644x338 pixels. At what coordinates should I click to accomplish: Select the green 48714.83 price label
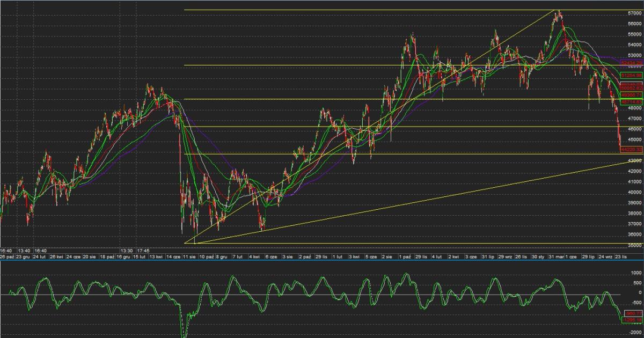631,101
